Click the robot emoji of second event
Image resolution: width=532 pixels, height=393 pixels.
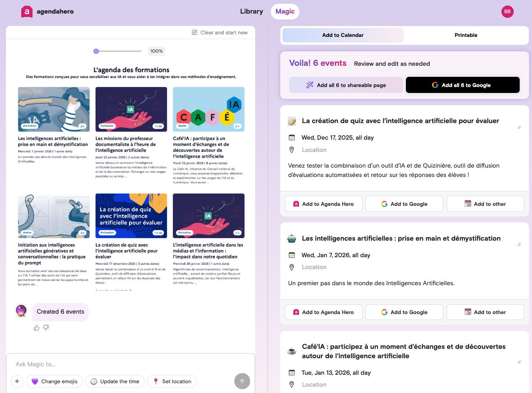pyautogui.click(x=292, y=239)
